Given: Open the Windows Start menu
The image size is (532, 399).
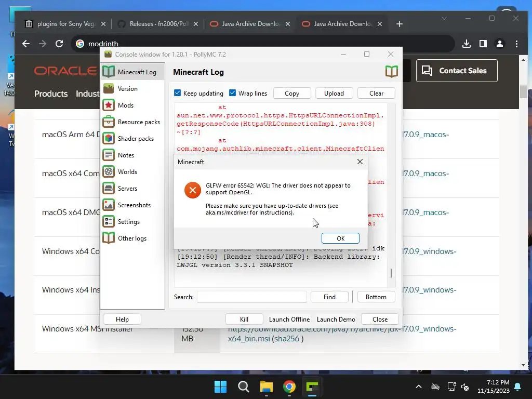Looking at the screenshot, I should [220, 386].
